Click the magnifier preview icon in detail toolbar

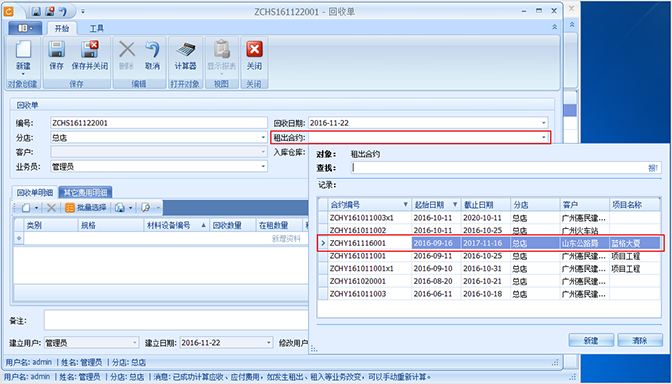(146, 208)
